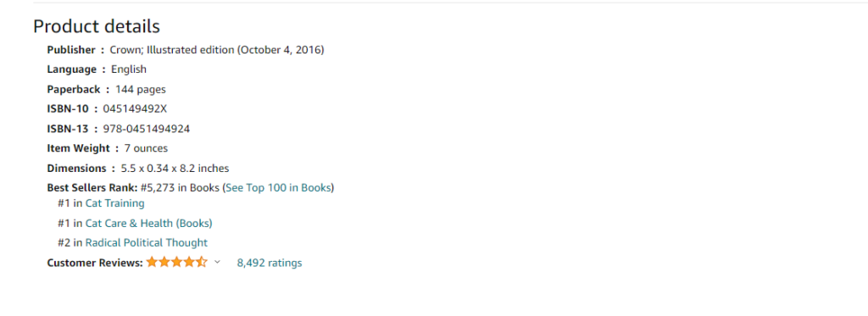Expand the chevron next to star rating
Screen dimensions: 868x316
[x=217, y=262]
